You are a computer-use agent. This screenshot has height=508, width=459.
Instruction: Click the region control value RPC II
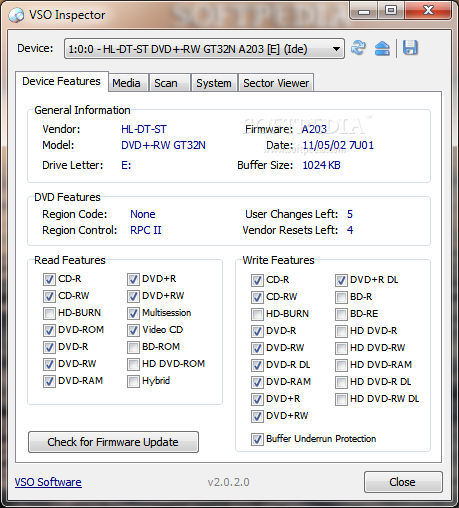point(146,230)
